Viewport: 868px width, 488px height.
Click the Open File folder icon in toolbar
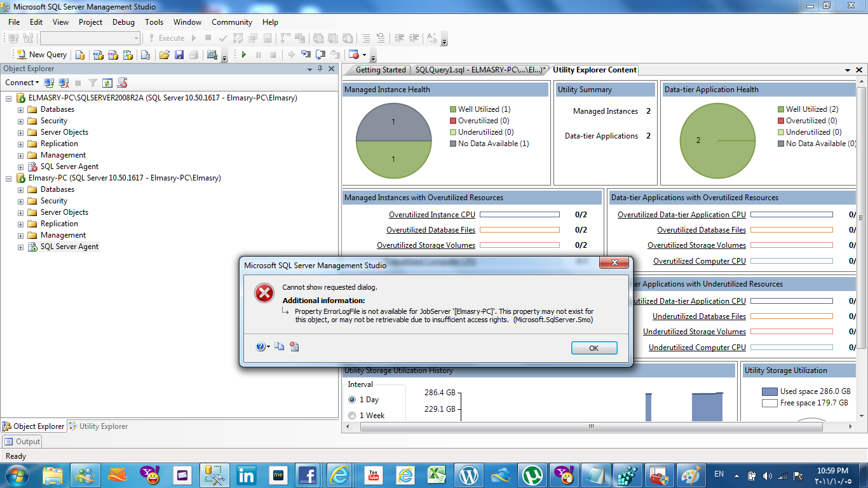pyautogui.click(x=165, y=55)
